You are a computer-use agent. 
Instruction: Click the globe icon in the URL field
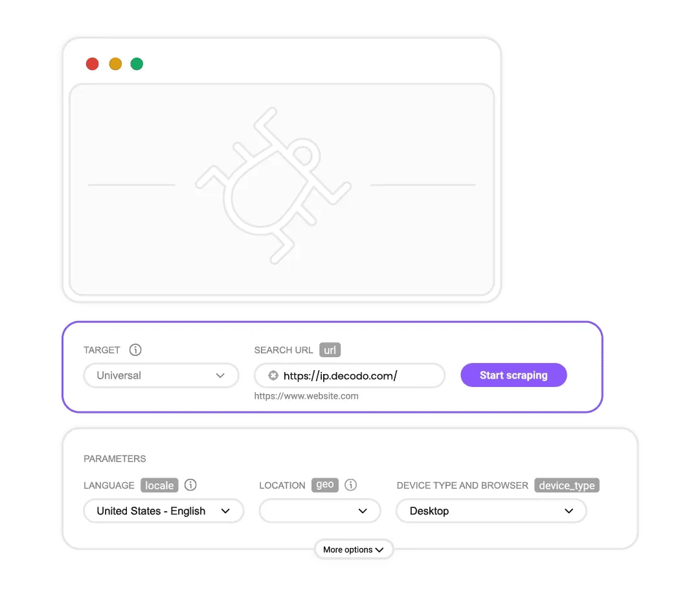click(x=273, y=375)
